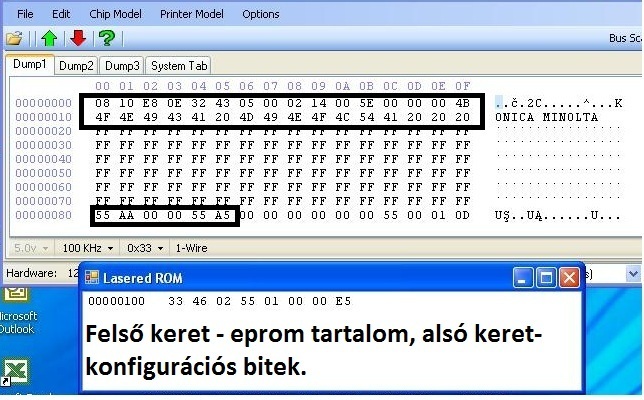Click the green up arrow toolbar icon

(x=49, y=39)
